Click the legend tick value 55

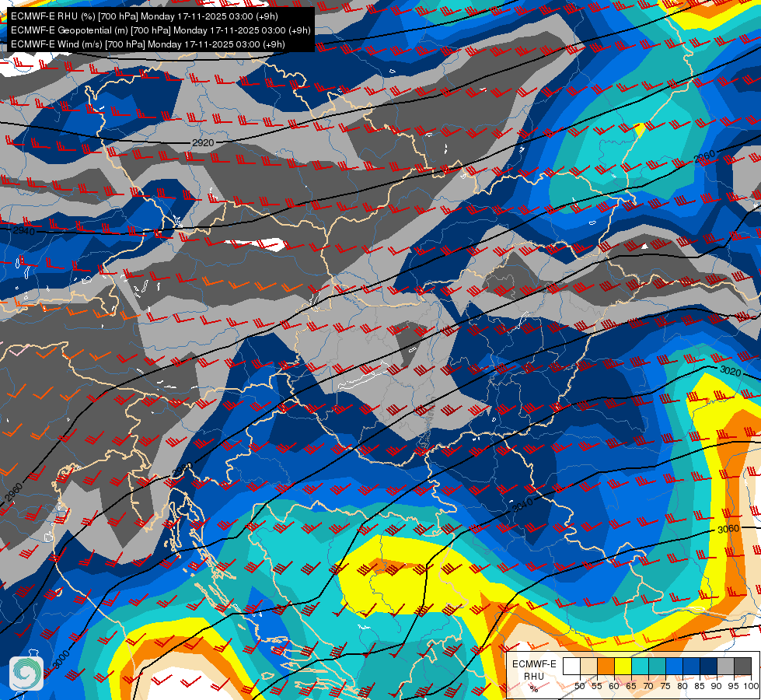point(597,686)
